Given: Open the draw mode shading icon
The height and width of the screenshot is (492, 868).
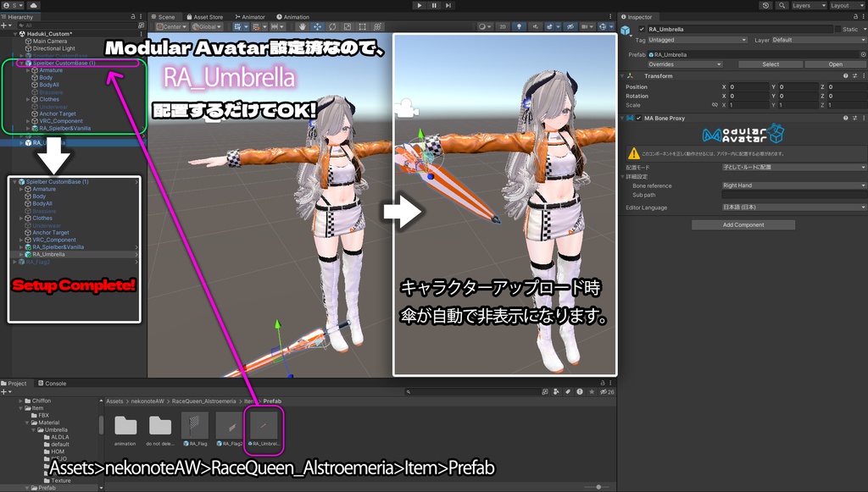Looking at the screenshot, I should click(x=484, y=26).
